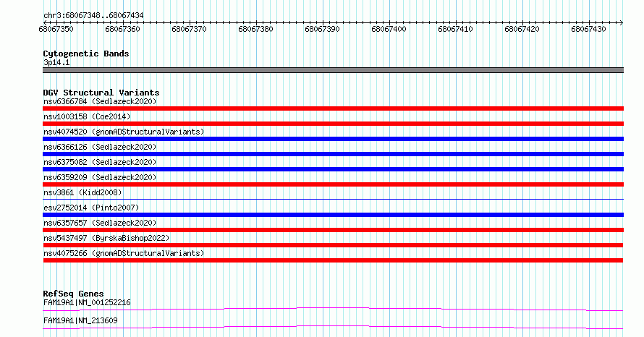Image resolution: width=644 pixels, height=337 pixels.
Task: Click the red bar under nsv4075266
Action: [333, 260]
